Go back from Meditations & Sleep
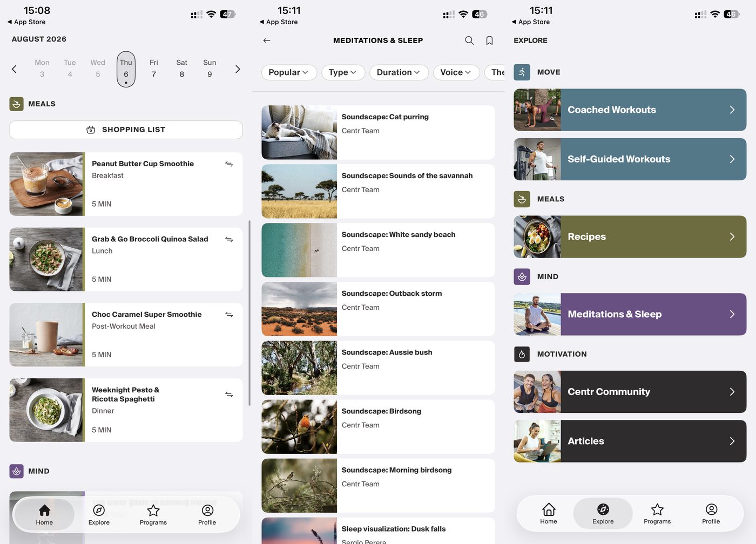Viewport: 756px width, 544px height. [x=266, y=40]
